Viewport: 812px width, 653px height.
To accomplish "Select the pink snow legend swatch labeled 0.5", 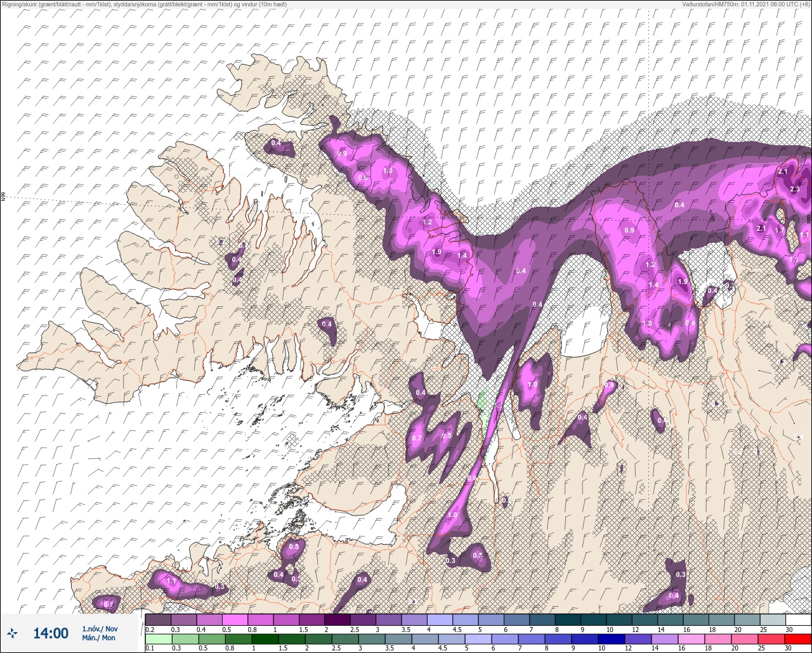I will click(x=235, y=619).
